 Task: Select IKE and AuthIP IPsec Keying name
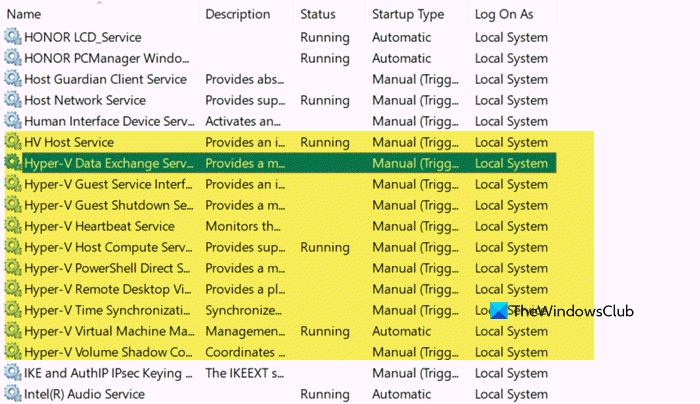[x=108, y=373]
